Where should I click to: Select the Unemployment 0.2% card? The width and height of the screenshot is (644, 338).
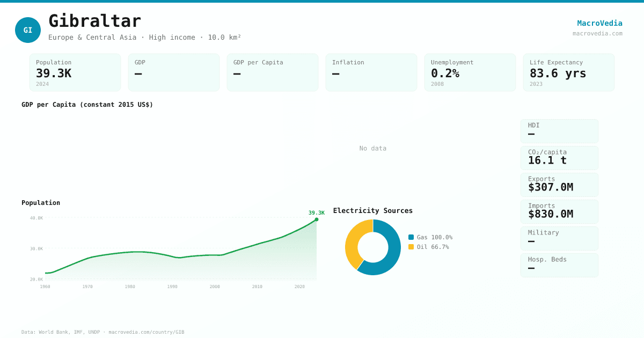tap(470, 72)
